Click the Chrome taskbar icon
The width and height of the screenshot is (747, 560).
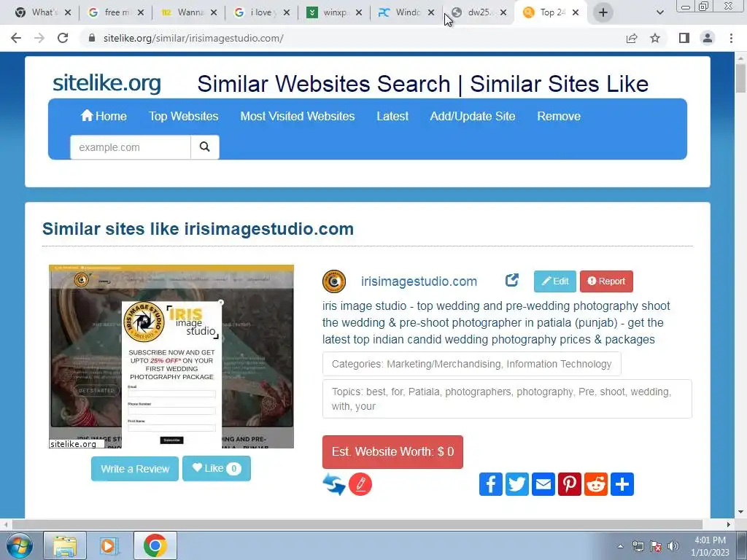155,545
